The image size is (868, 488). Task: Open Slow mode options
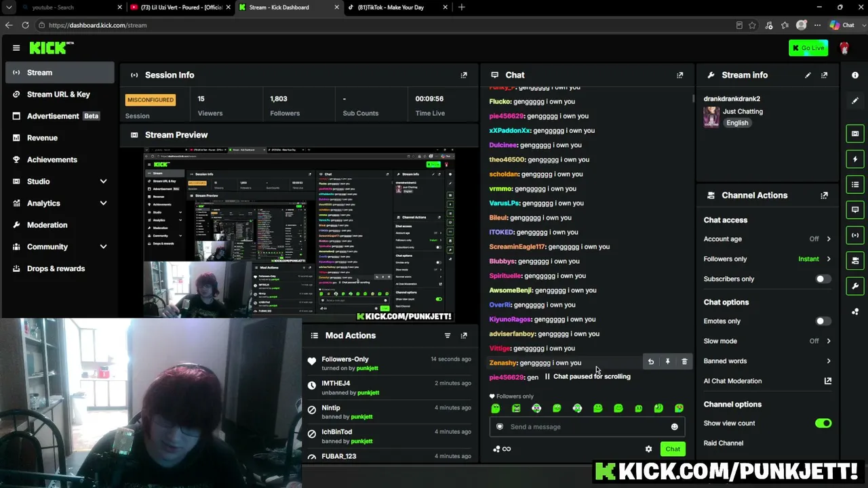click(767, 341)
